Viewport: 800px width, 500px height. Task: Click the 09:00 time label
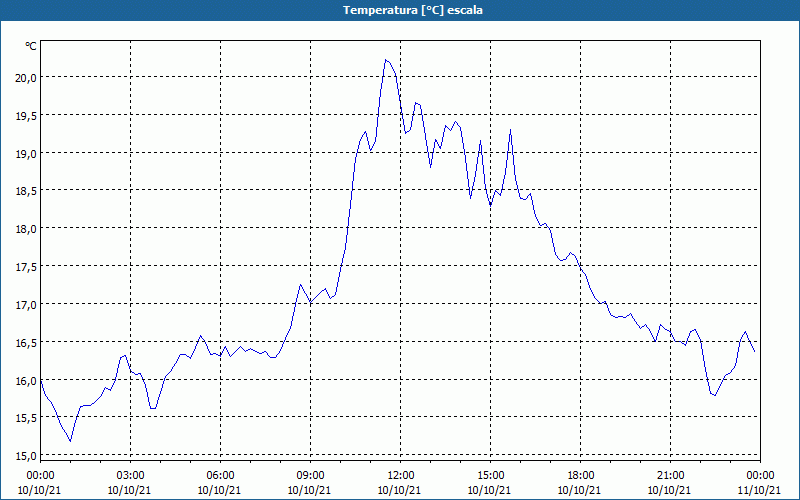(x=310, y=476)
